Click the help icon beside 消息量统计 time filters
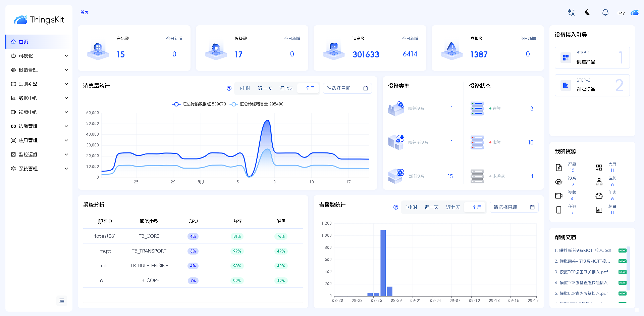Image resolution: width=644 pixels, height=316 pixels. point(229,88)
